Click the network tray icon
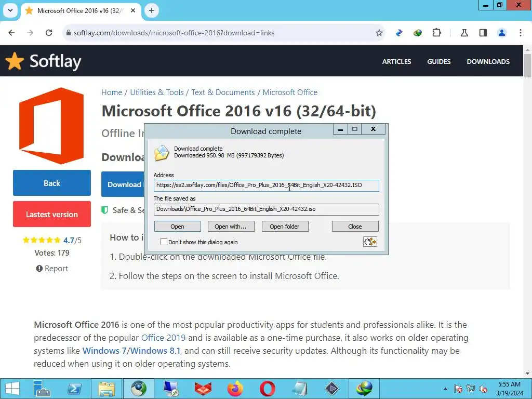This screenshot has width=532, height=399. [x=470, y=389]
